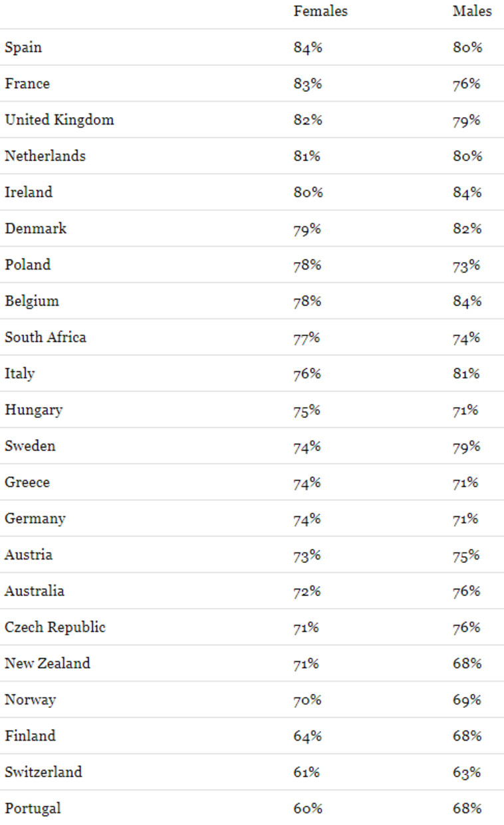Click the Poland row label
The image size is (504, 825).
coord(27,265)
